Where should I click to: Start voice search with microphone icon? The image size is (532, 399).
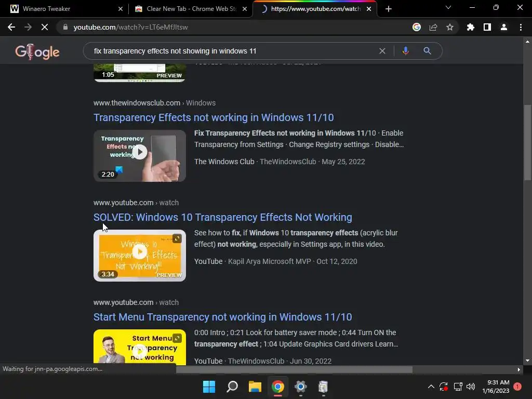coord(405,51)
